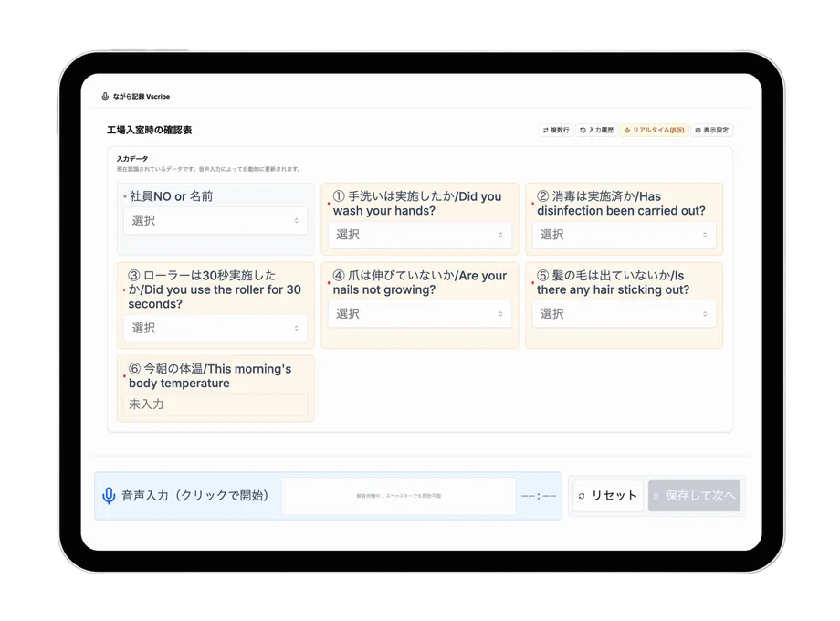Click the check icon in 保存して次へ
Viewport: 840px width, 621px height.
pyautogui.click(x=656, y=496)
